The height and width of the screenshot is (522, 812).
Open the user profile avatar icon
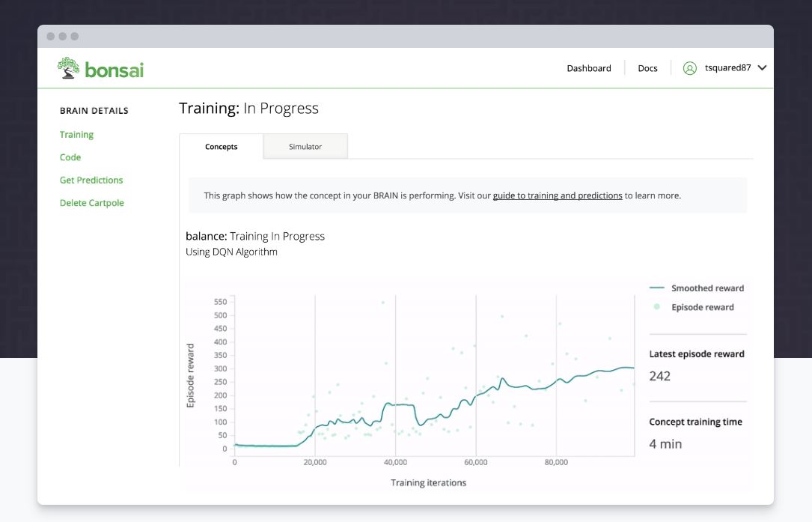tap(690, 67)
